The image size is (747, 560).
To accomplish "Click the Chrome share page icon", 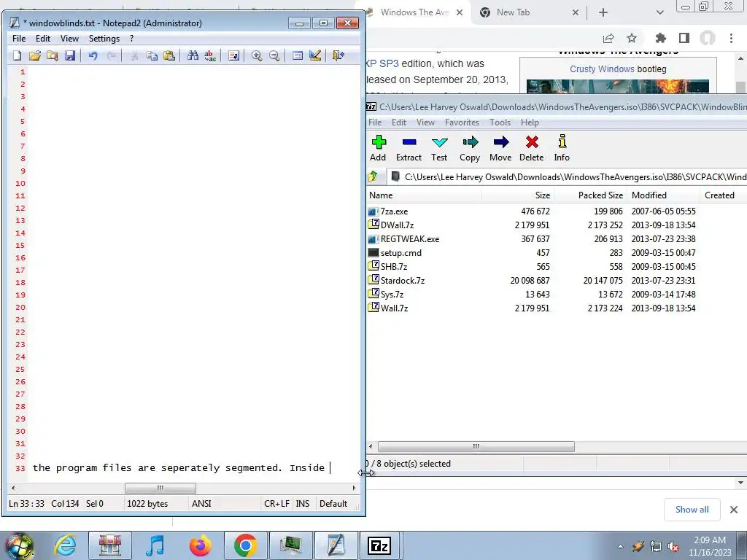I will coord(608,38).
